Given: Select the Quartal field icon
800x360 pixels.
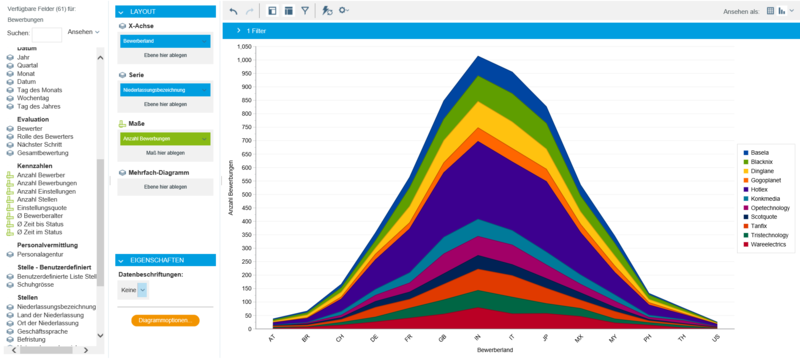Looking at the screenshot, I should 10,65.
